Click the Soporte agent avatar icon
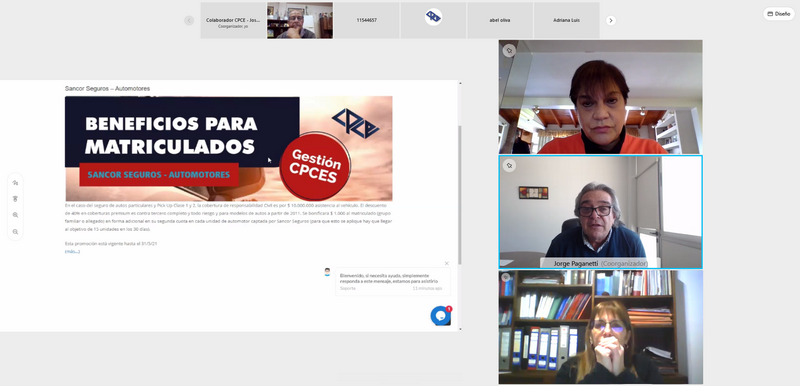This screenshot has height=386, width=800. coord(328,272)
